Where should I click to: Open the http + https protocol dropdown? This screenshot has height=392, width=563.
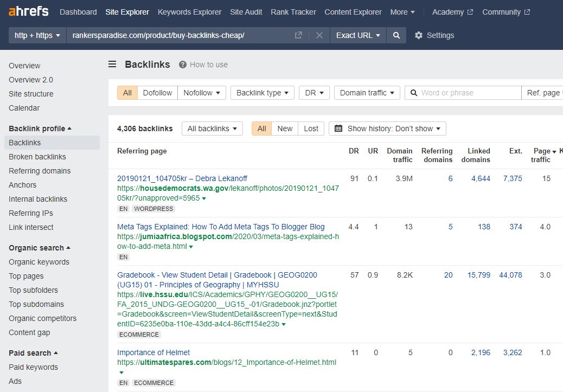[x=37, y=35]
